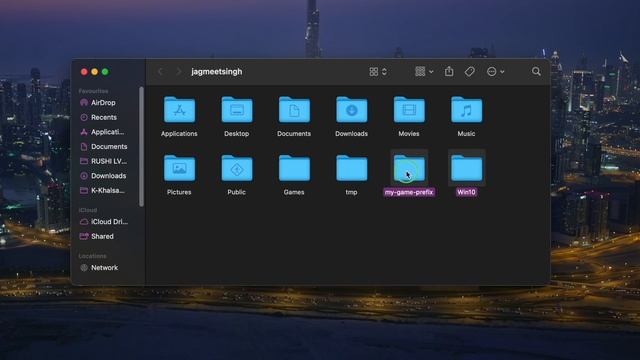Viewport: 640px width, 360px height.
Task: Open Applications in the sidebar
Action: pyautogui.click(x=107, y=132)
